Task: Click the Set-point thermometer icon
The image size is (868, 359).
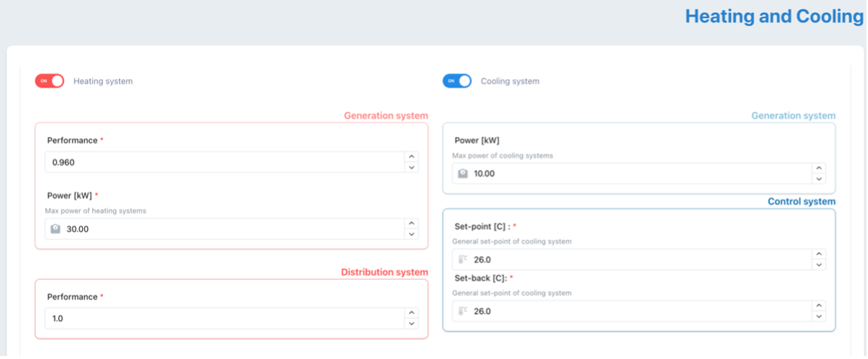Action: coord(463,260)
